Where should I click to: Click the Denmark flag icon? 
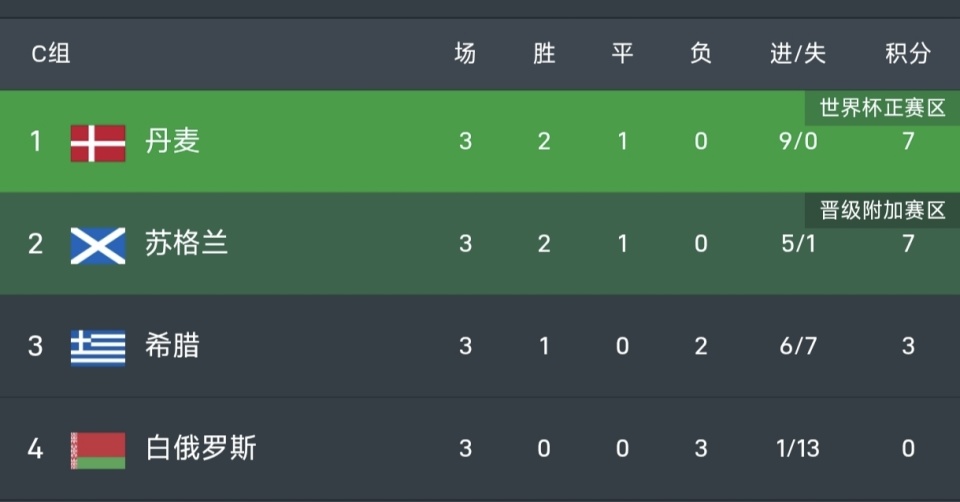[98, 142]
